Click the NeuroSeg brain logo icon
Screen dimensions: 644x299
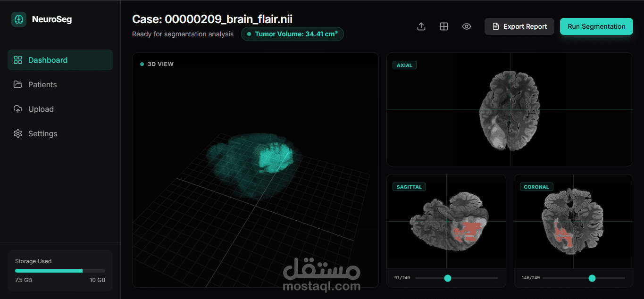pos(19,19)
